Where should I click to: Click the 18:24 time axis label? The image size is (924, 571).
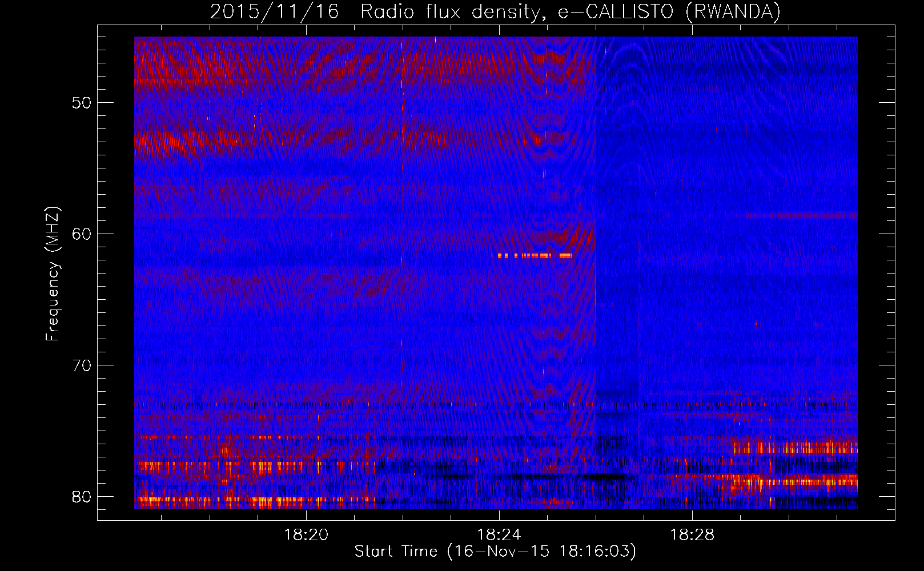499,535
